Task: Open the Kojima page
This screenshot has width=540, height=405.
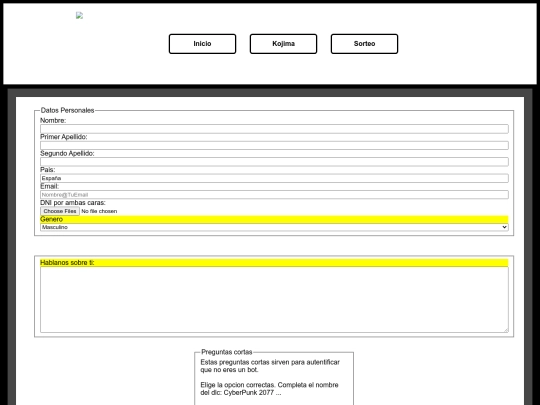Action: coord(283,44)
